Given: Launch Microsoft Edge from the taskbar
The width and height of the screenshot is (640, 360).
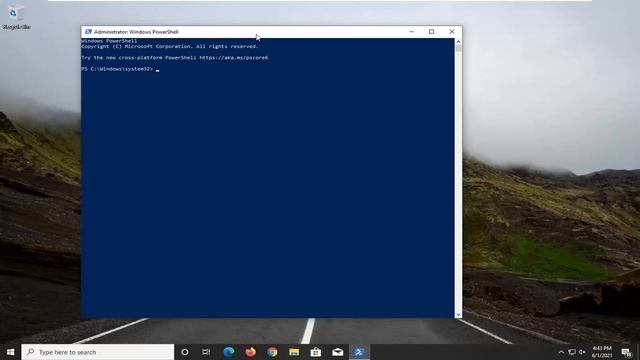Looking at the screenshot, I should [229, 352].
